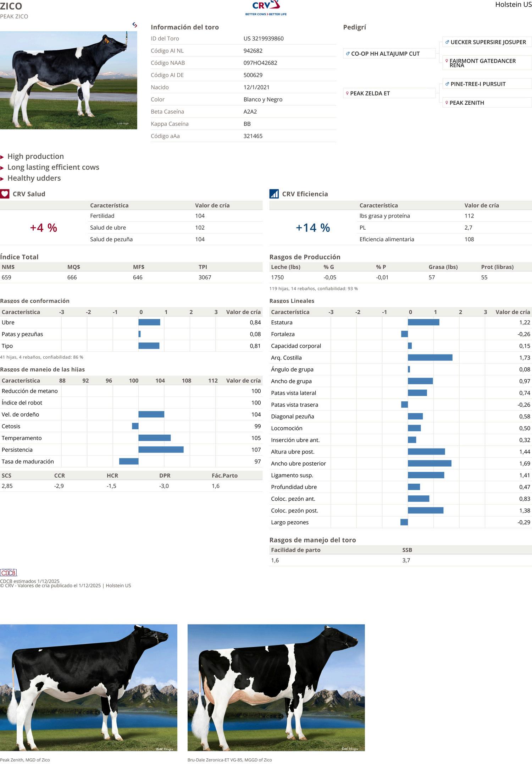Select the aAa code "321465"
532x764 pixels.
(253, 136)
